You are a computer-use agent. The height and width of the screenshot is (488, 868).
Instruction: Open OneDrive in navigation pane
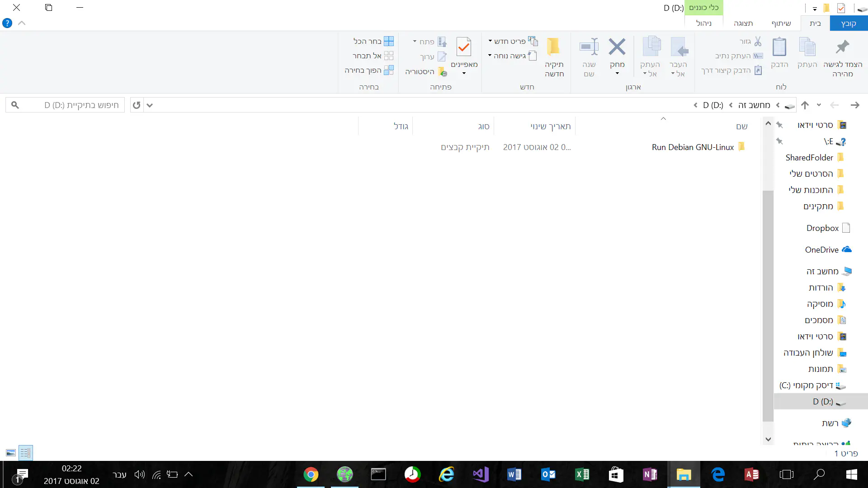click(x=821, y=249)
